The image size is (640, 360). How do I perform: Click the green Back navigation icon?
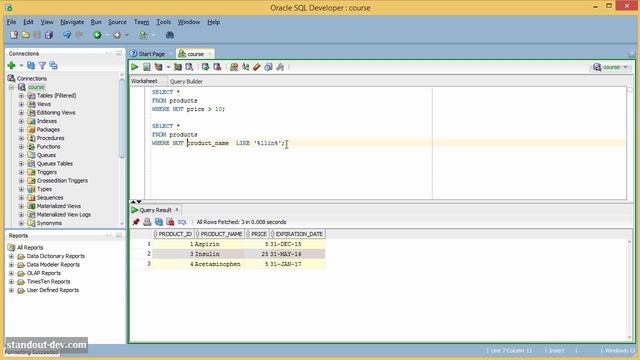(x=97, y=35)
